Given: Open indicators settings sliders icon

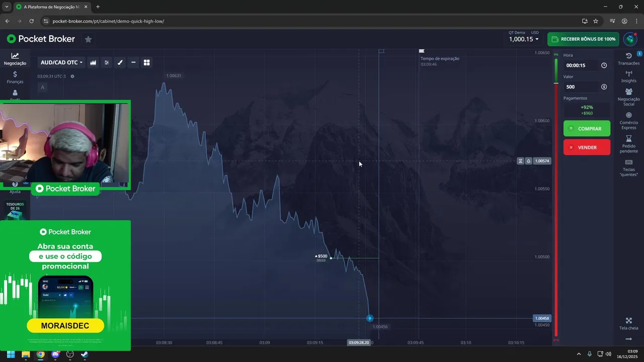Looking at the screenshot, I should (107, 62).
